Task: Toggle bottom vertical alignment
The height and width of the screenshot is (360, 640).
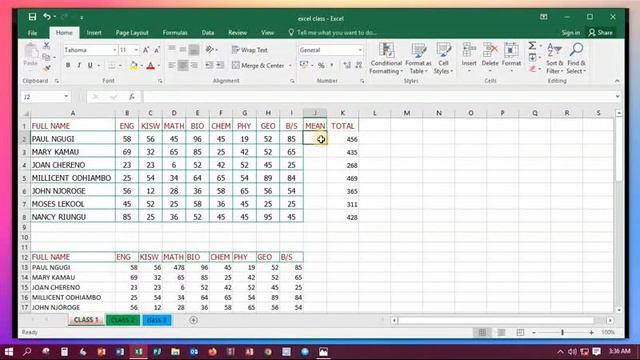Action: click(194, 50)
